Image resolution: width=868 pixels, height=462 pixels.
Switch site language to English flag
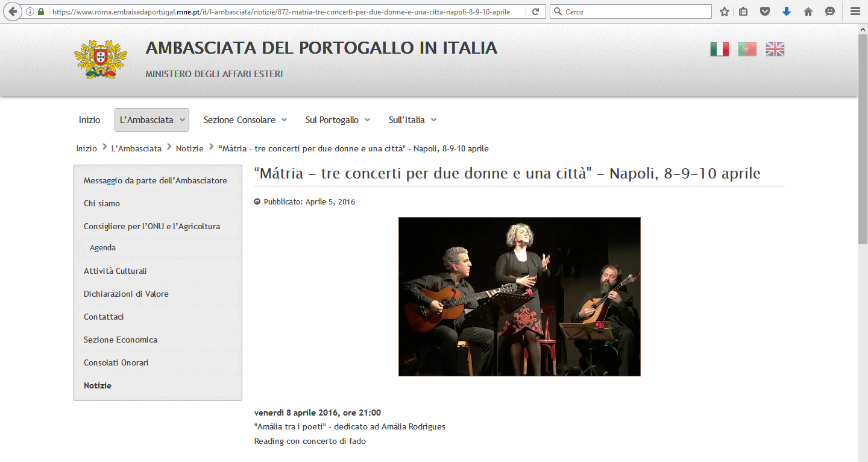tap(775, 49)
